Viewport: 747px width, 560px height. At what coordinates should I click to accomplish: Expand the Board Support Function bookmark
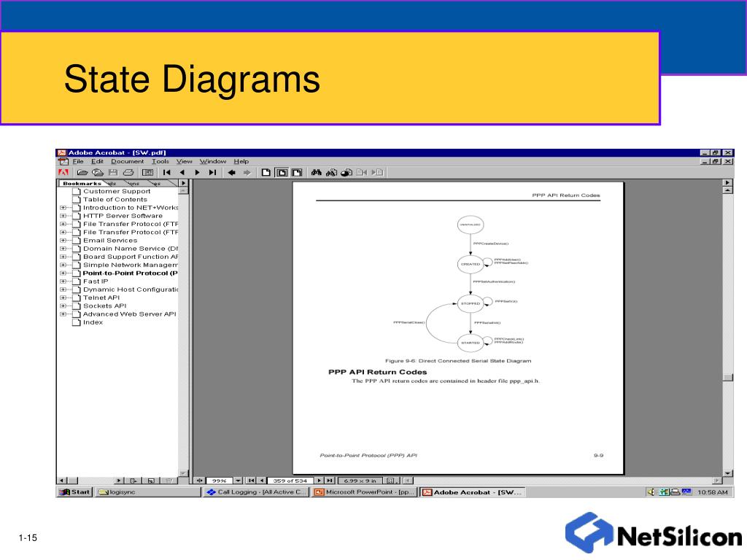pyautogui.click(x=63, y=257)
